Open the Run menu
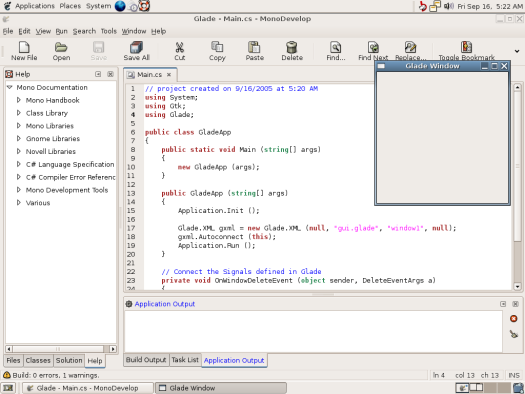 coord(61,31)
